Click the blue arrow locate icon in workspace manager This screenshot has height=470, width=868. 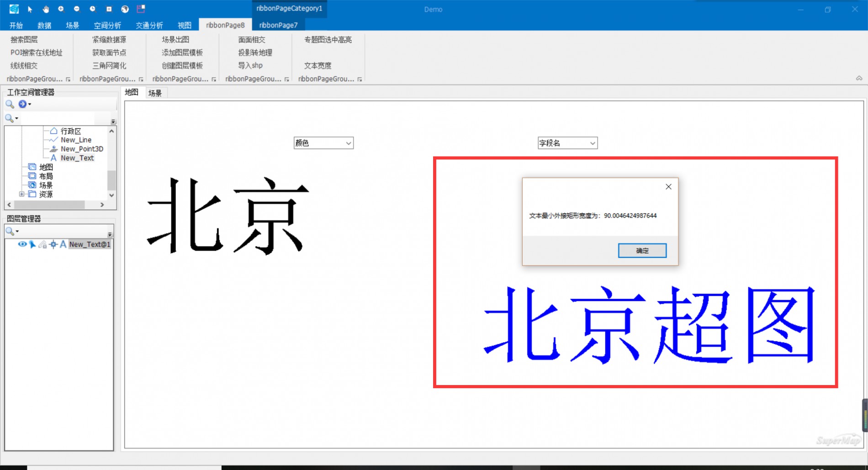click(x=22, y=104)
